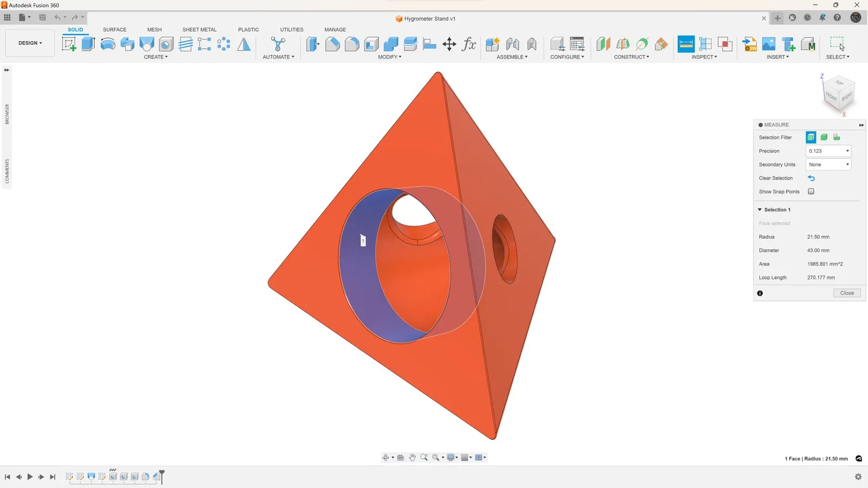Open the Mirror tool

click(244, 44)
